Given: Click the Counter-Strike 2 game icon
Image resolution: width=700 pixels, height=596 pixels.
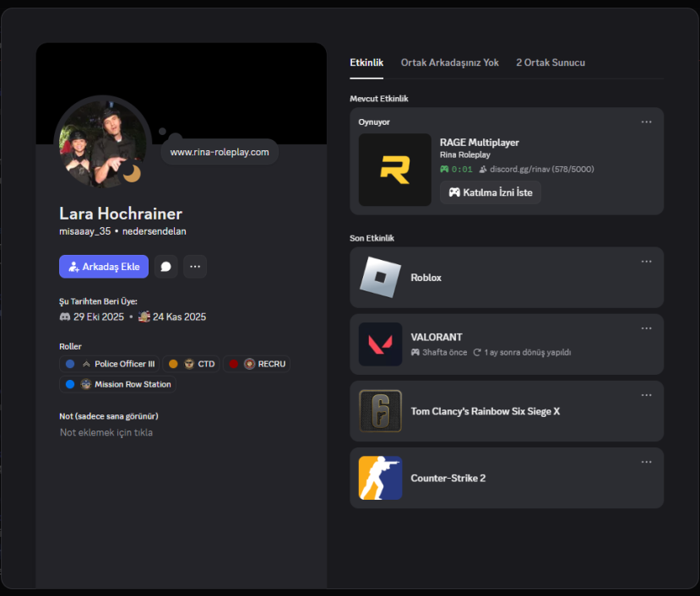Looking at the screenshot, I should click(380, 478).
